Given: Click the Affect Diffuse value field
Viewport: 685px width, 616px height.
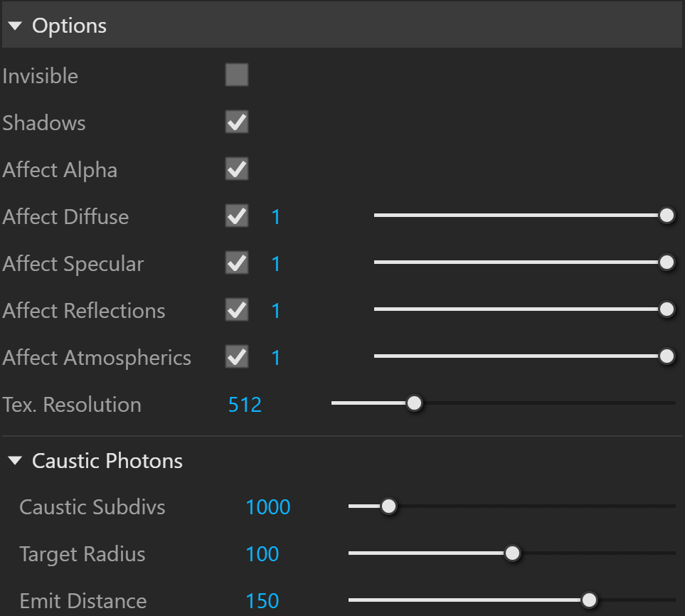Looking at the screenshot, I should (276, 217).
